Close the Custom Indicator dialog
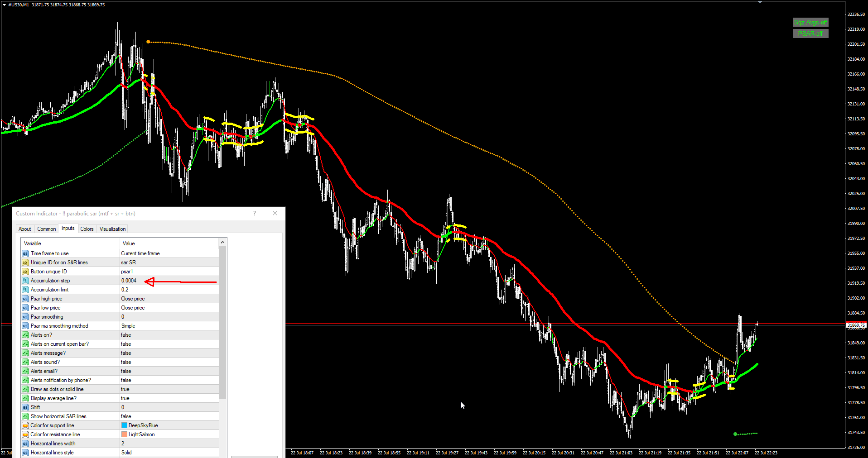 click(275, 213)
